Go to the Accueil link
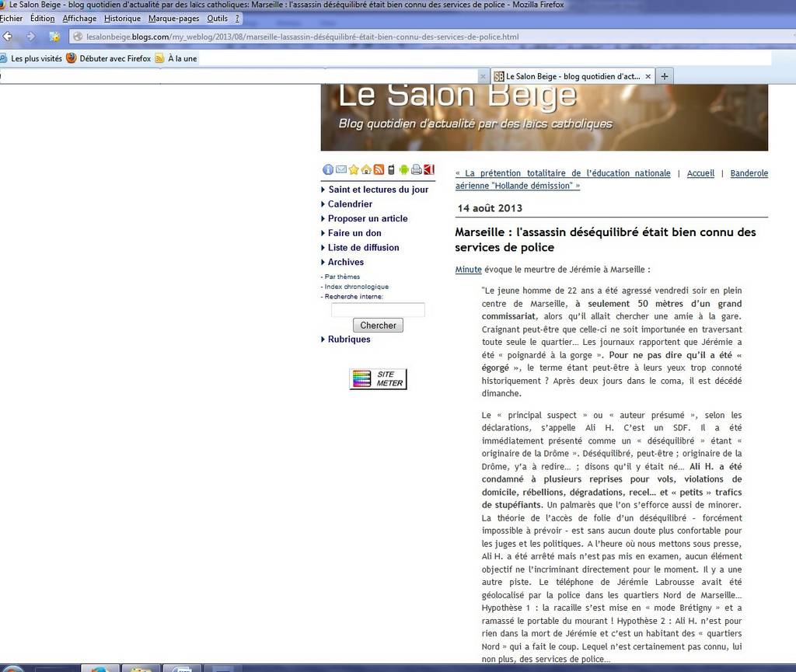 tap(700, 173)
